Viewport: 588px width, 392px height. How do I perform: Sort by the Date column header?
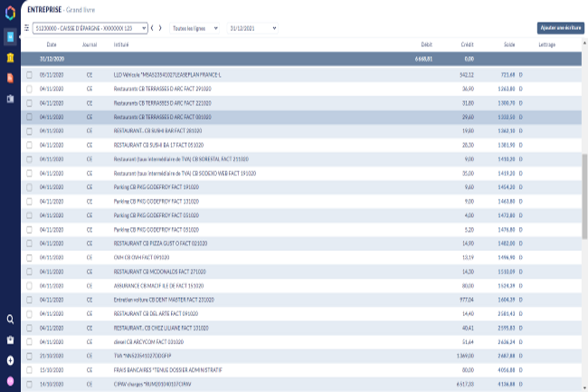tap(52, 43)
